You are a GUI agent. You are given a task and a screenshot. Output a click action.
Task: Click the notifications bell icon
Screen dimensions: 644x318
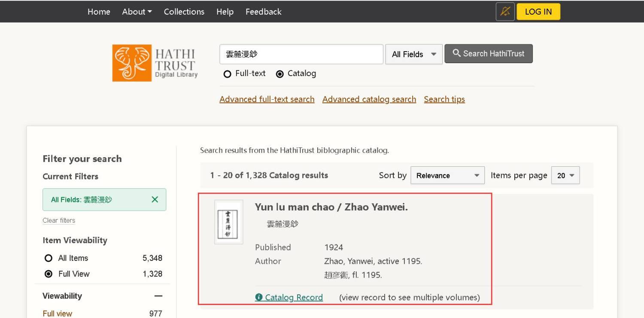pyautogui.click(x=505, y=12)
